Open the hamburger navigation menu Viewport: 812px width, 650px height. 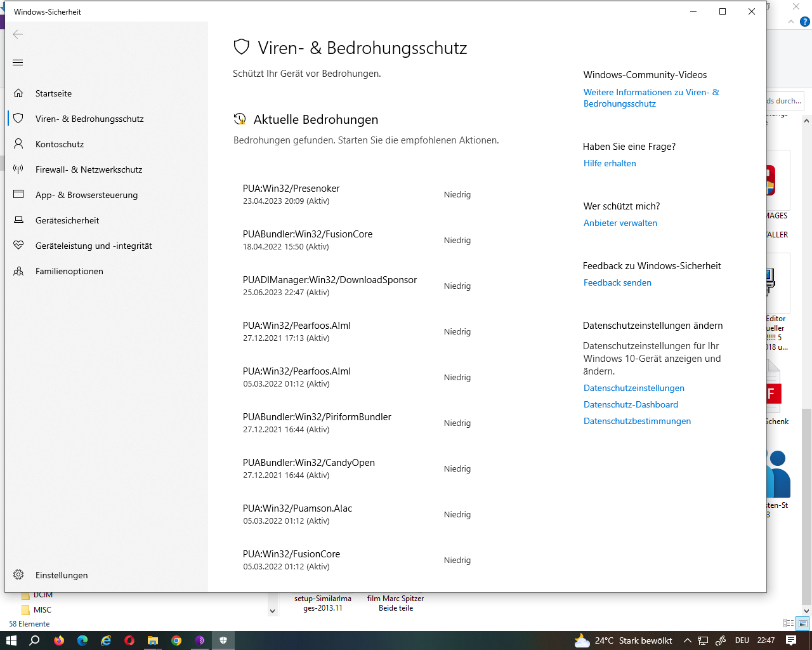pos(18,62)
